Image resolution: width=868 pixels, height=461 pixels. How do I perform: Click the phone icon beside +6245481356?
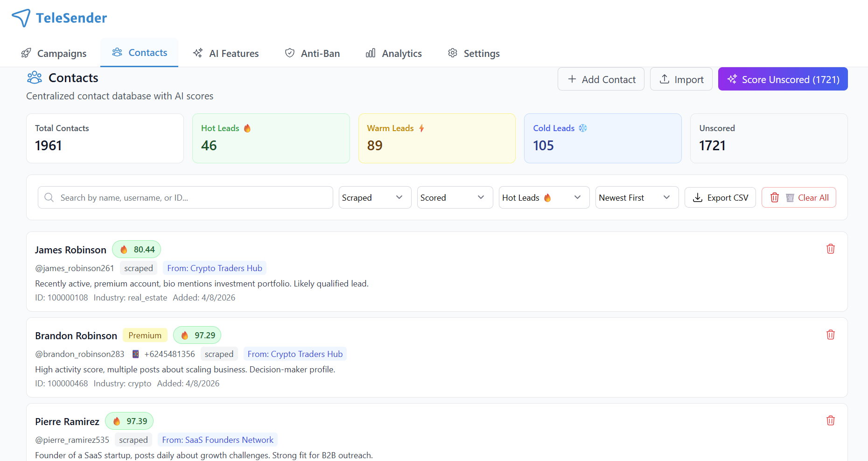[135, 354]
